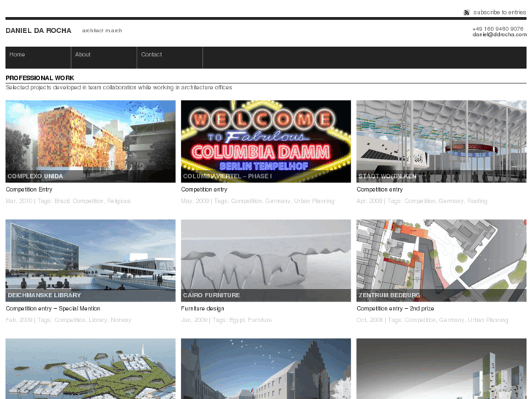Open the Cairo Furniture thumbnail

pyautogui.click(x=266, y=261)
